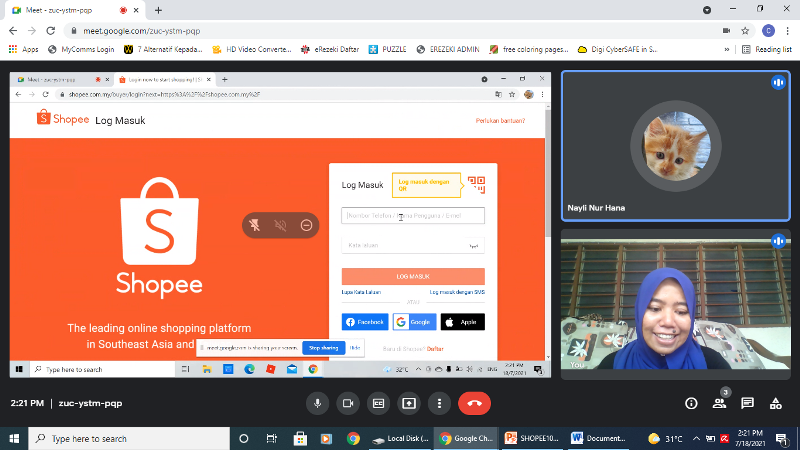This screenshot has width=800, height=450.
Task: Click Windows Start button
Action: pos(14,438)
